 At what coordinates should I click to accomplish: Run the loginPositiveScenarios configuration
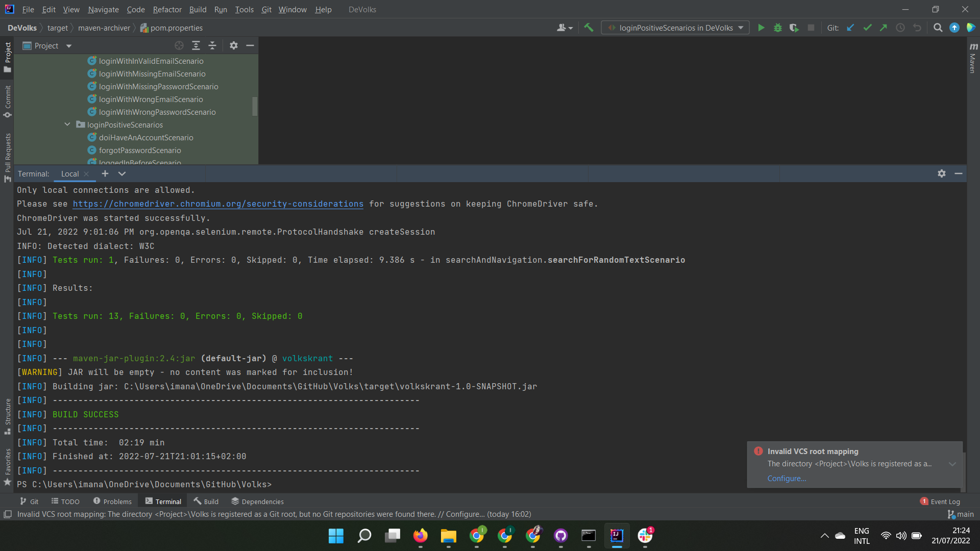761,28
